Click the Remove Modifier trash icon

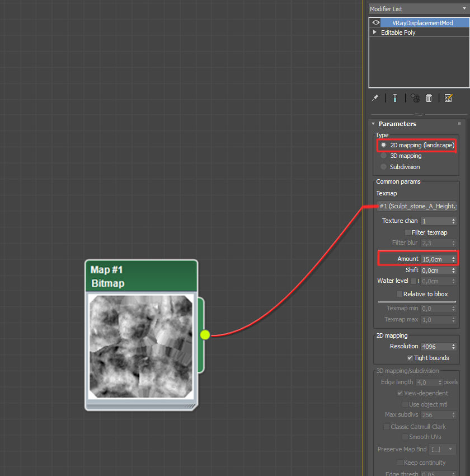point(429,98)
